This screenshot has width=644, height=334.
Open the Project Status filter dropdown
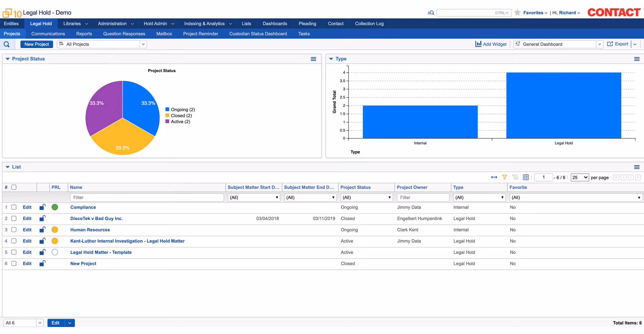[367, 198]
